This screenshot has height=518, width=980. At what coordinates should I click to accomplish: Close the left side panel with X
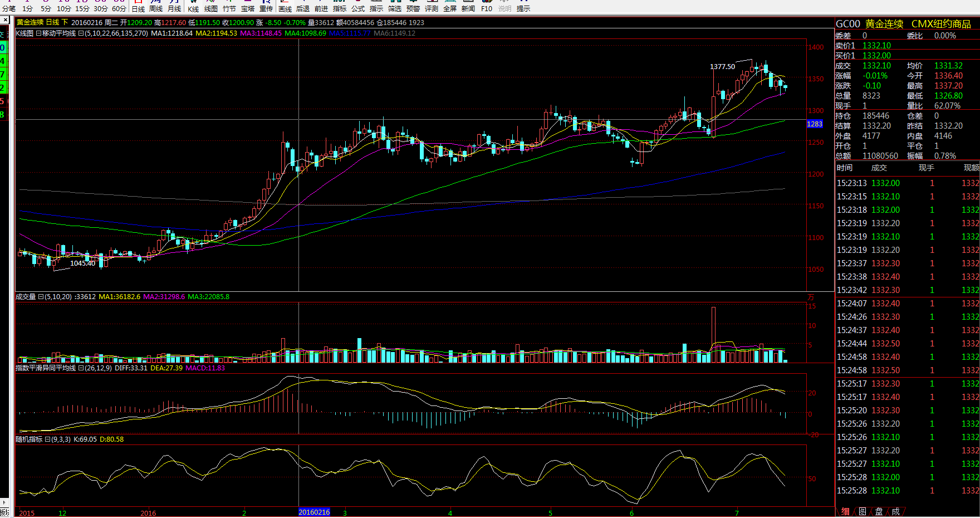pos(5,20)
